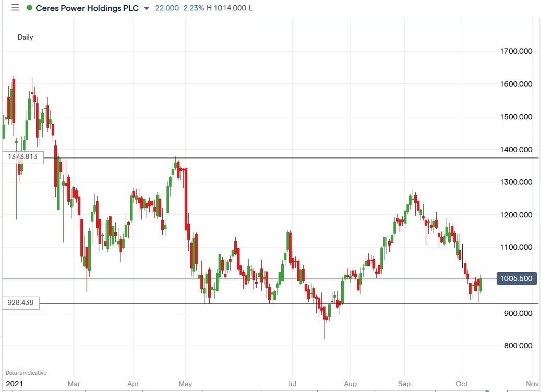The width and height of the screenshot is (541, 392).
Task: Click the 1373.813 price level label
Action: point(22,157)
